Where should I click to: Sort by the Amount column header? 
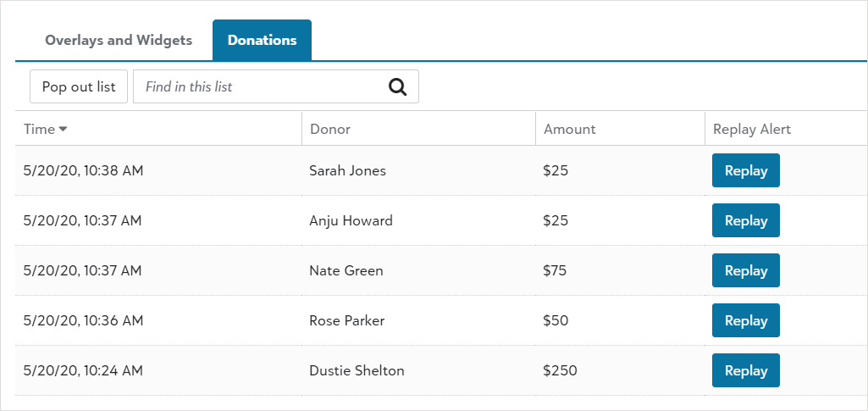coord(570,129)
